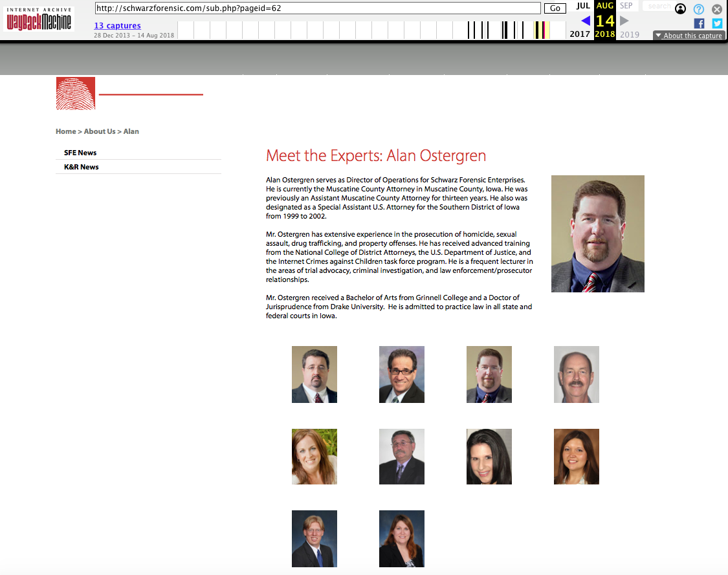Go to previous capture with blue arrow
This screenshot has height=575, width=728.
coord(585,21)
